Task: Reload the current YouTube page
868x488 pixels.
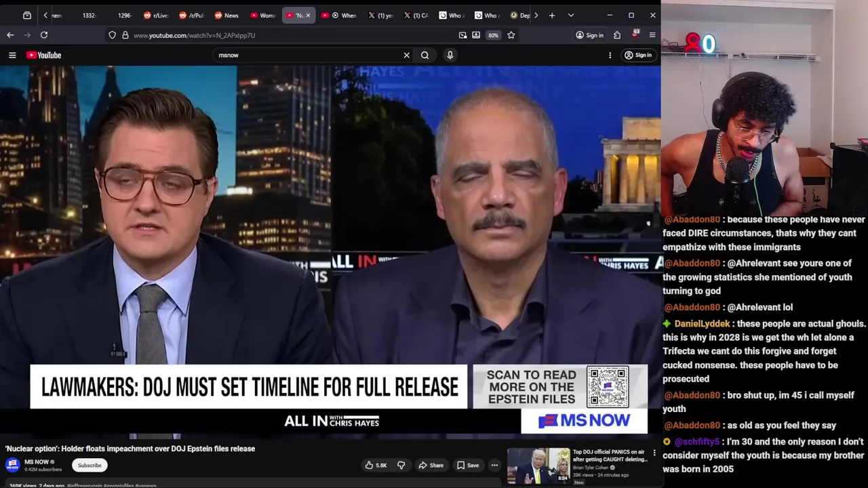Action: pos(44,35)
